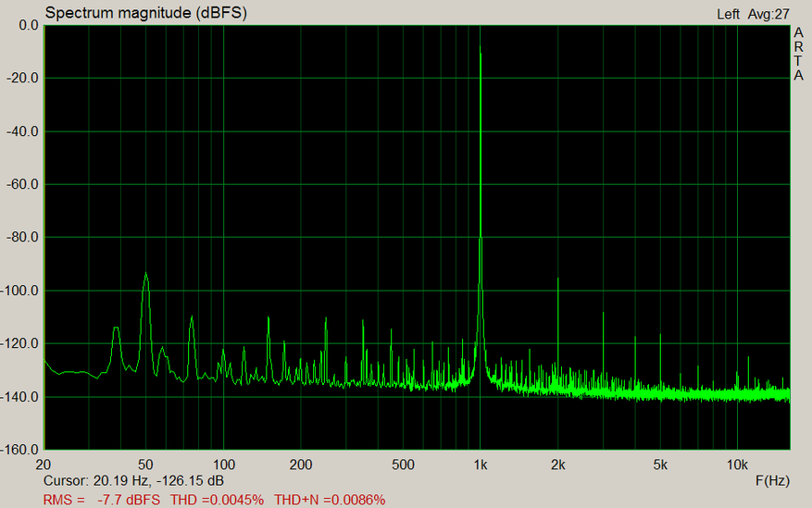Click the 1k frequency axis label
The width and height of the screenshot is (812, 508).
(x=480, y=464)
